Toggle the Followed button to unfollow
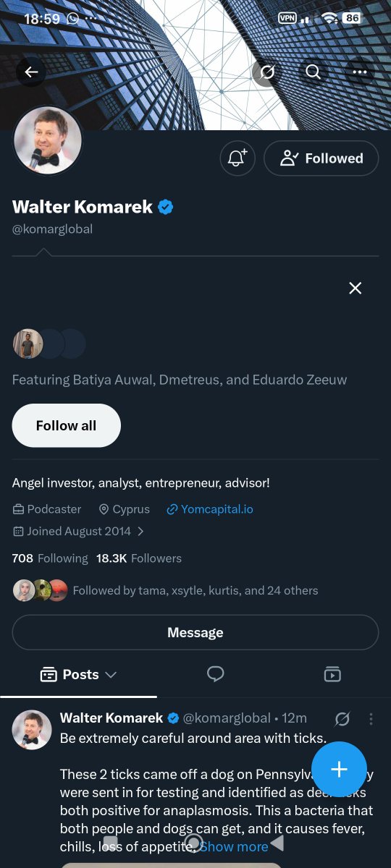Screen dimensions: 391x868 [x=321, y=158]
